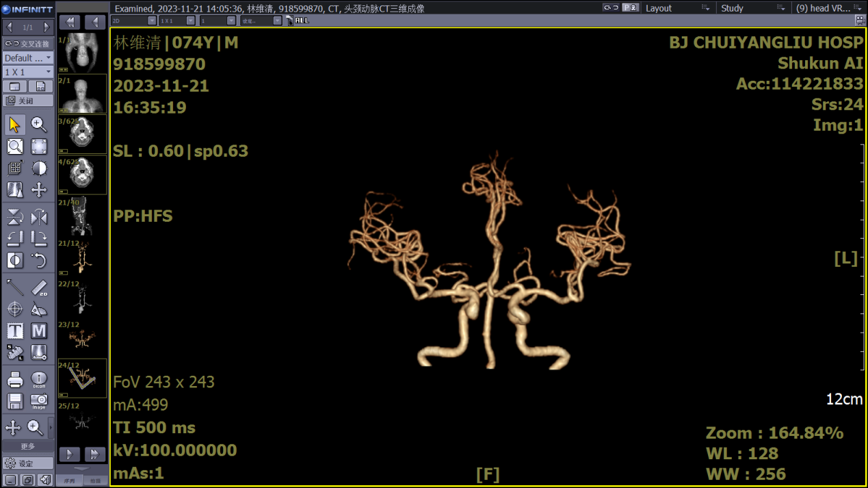Open the Default preset dropdown
Viewport: 868px width, 488px height.
(28, 58)
